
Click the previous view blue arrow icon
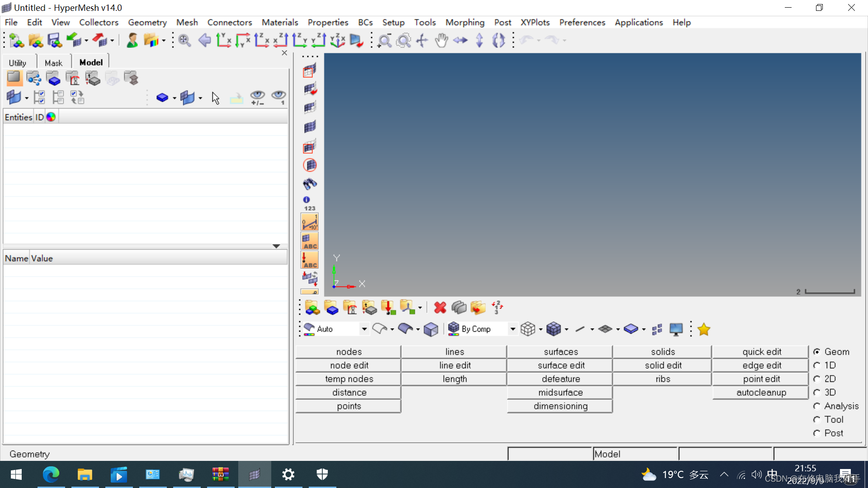click(x=204, y=41)
